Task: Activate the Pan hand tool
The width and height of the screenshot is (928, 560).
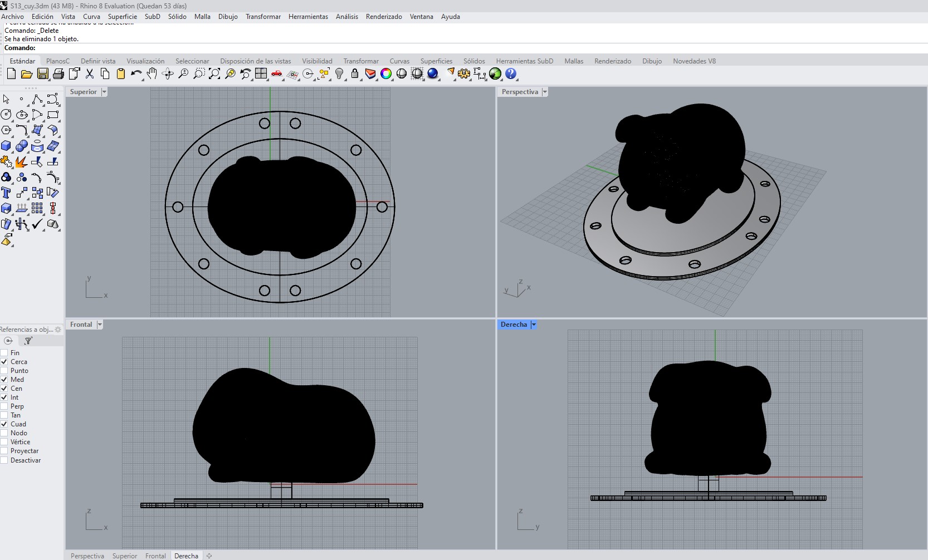Action: click(152, 73)
